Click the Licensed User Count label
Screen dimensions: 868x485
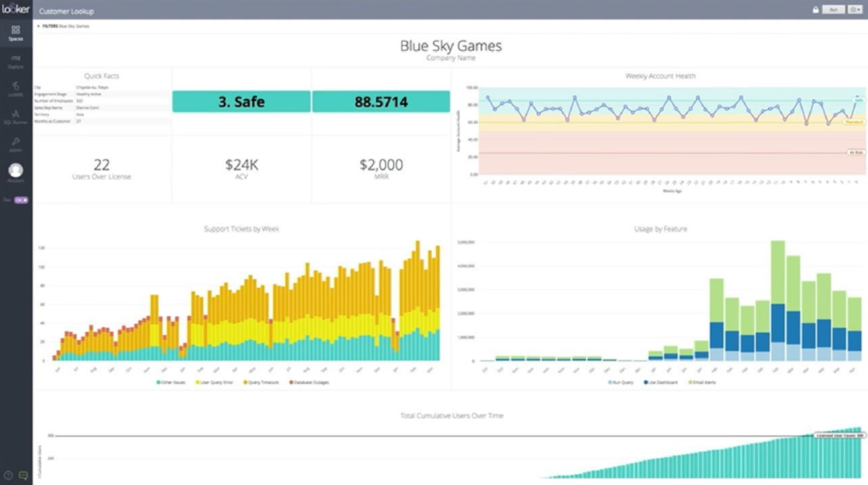click(839, 436)
